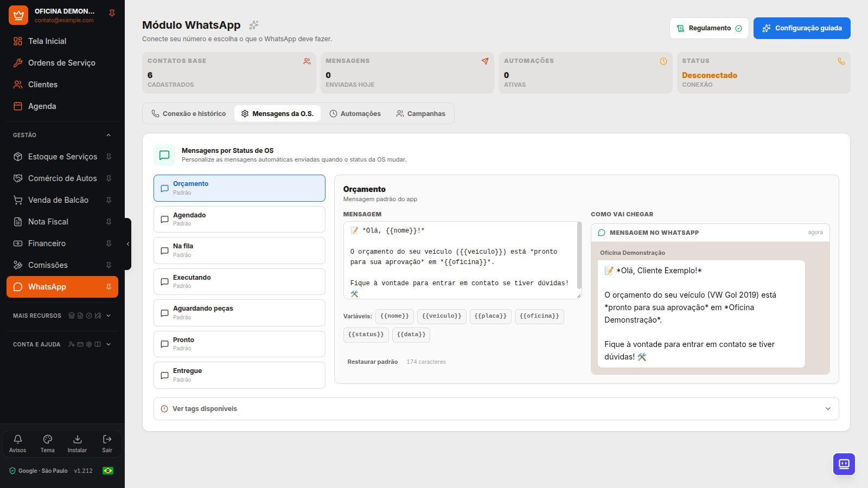Click the sparkle icon beside Módulo WhatsApp
This screenshot has height=488, width=868.
click(253, 25)
